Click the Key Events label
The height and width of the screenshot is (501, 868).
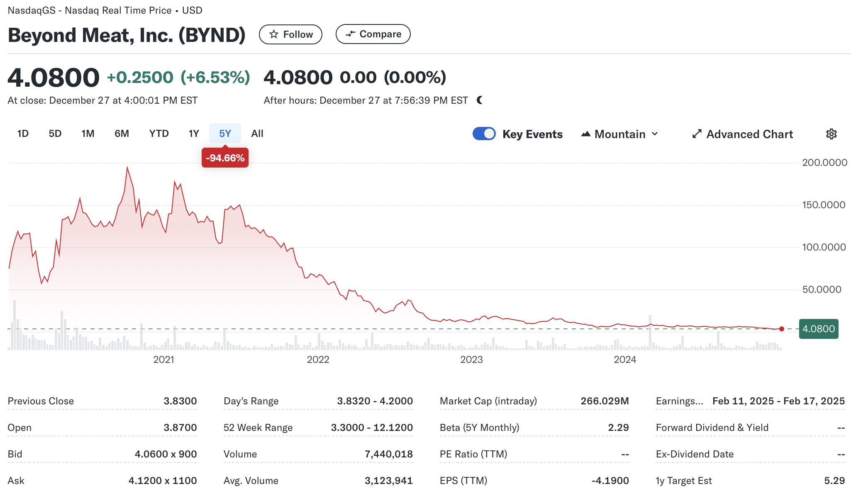pyautogui.click(x=532, y=134)
